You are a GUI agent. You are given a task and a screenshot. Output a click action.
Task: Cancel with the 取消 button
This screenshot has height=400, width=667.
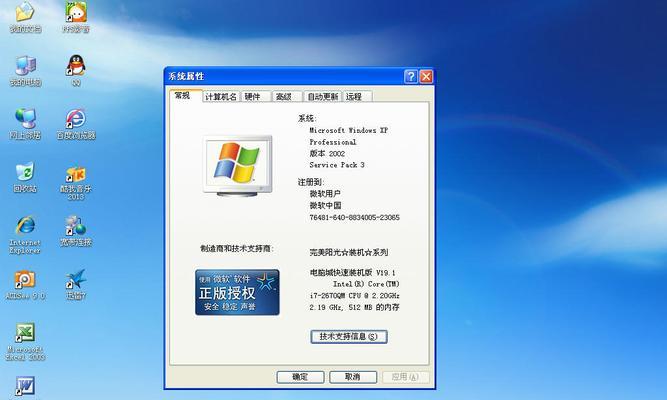[x=353, y=377]
